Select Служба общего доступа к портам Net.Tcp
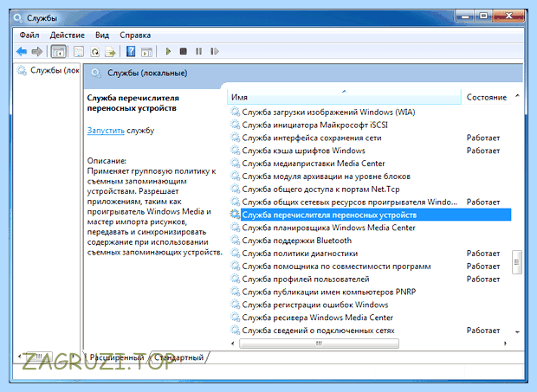 pos(320,190)
